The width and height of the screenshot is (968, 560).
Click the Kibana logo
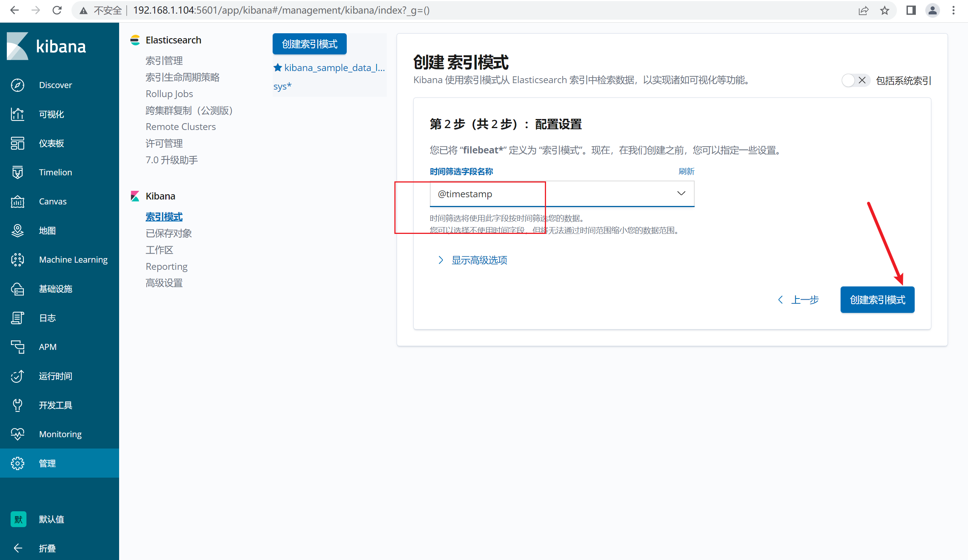click(x=47, y=46)
